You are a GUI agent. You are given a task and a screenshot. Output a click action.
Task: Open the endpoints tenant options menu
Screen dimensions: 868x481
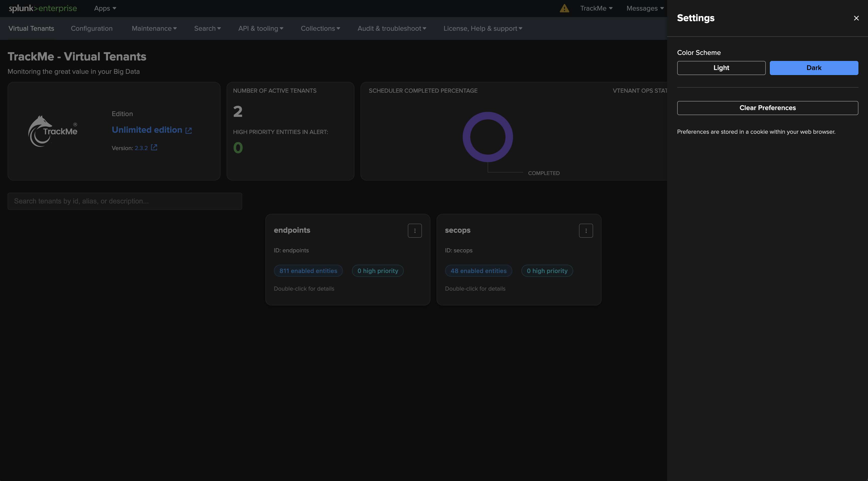(x=415, y=231)
